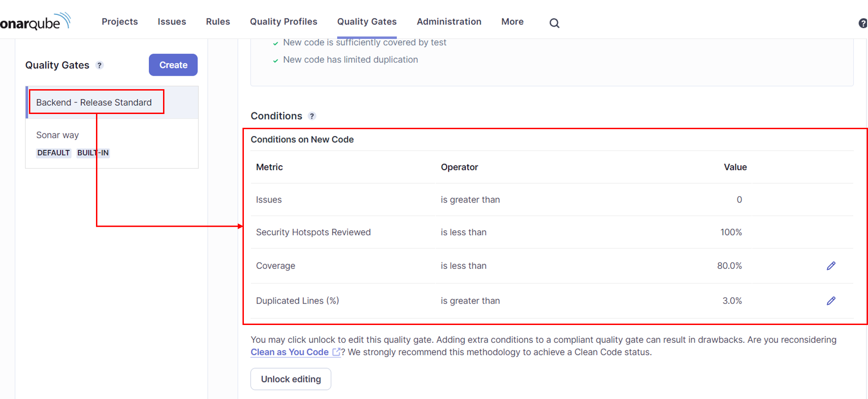
Task: Go to the Projects menu
Action: tap(120, 22)
